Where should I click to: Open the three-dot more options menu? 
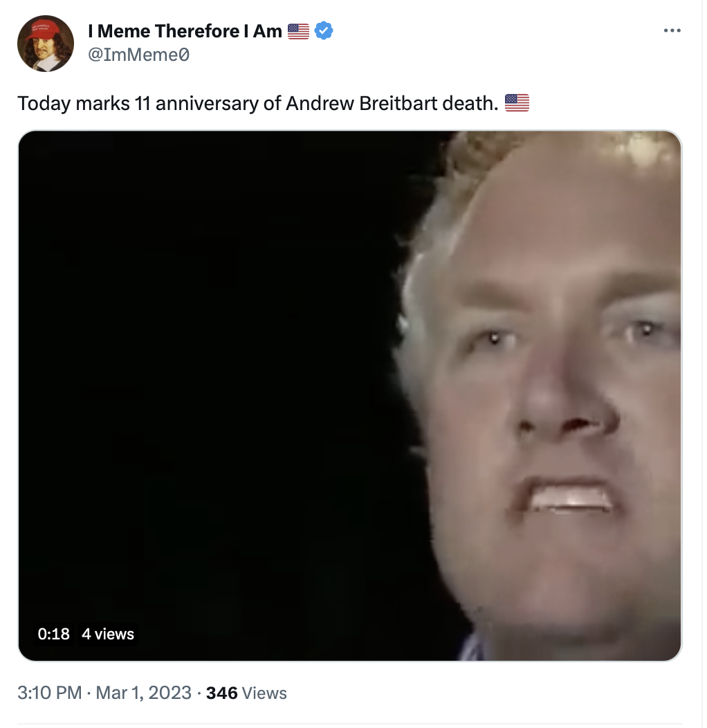coord(672,30)
